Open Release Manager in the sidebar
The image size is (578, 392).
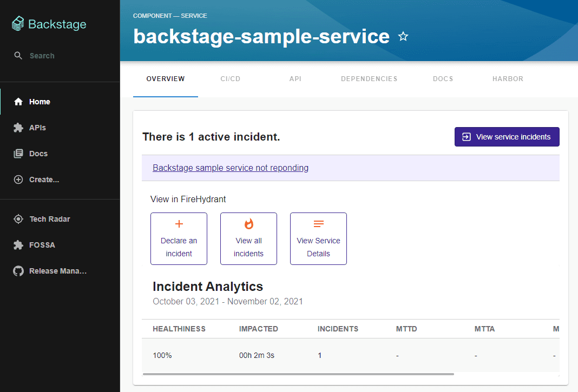(x=60, y=271)
